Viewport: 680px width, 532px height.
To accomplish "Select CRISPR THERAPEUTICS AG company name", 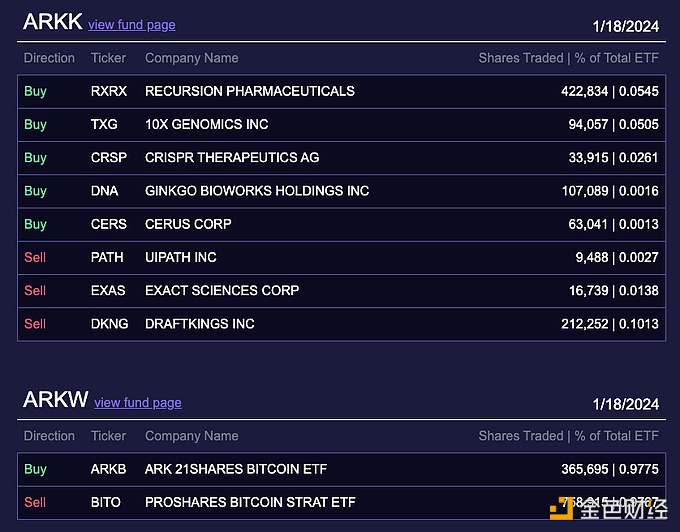I will (232, 157).
